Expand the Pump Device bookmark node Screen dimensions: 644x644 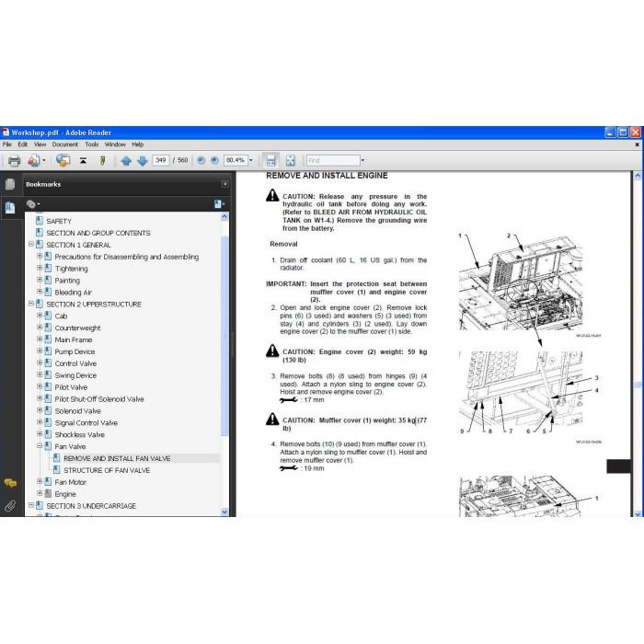coord(40,351)
